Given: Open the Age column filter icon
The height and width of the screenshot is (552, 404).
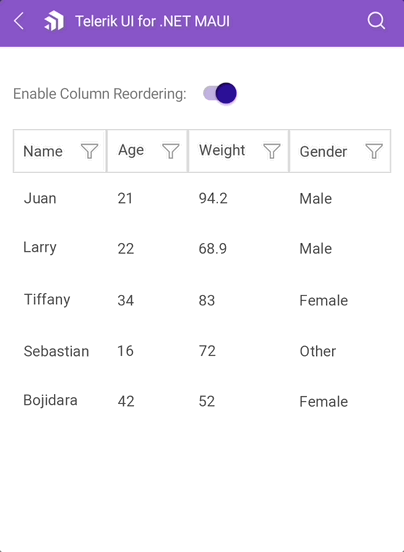Looking at the screenshot, I should pyautogui.click(x=171, y=151).
